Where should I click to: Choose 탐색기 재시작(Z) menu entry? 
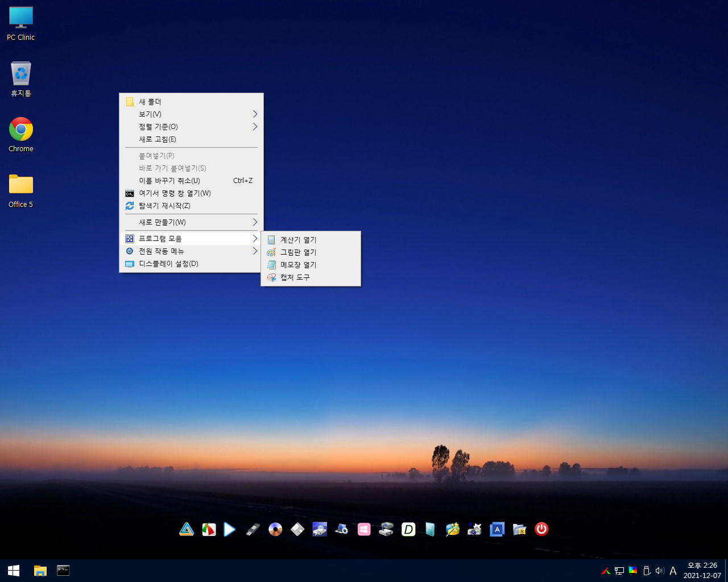point(191,206)
